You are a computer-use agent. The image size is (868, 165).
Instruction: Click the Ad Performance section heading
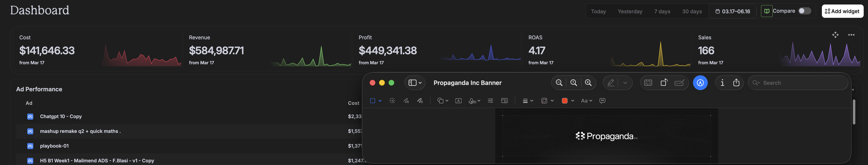[39, 89]
